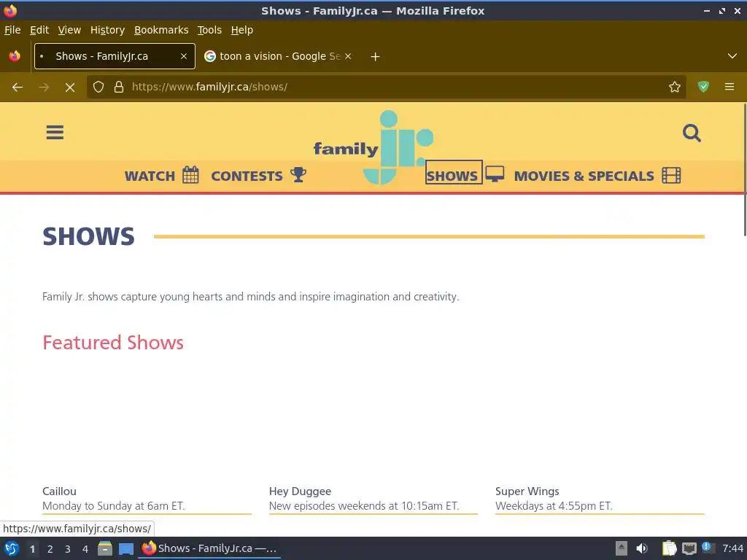This screenshot has height=560, width=747.
Task: Click the Family Jr. logo
Action: tap(373, 147)
